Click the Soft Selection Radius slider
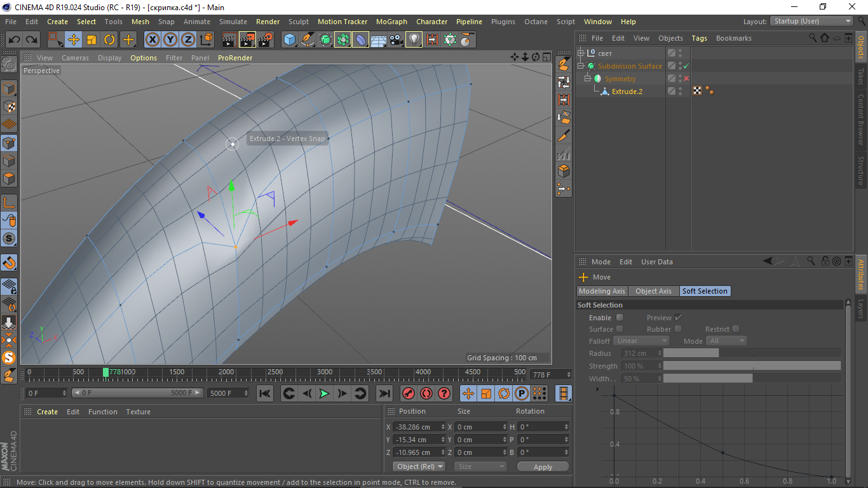Image resolution: width=868 pixels, height=488 pixels. (752, 353)
